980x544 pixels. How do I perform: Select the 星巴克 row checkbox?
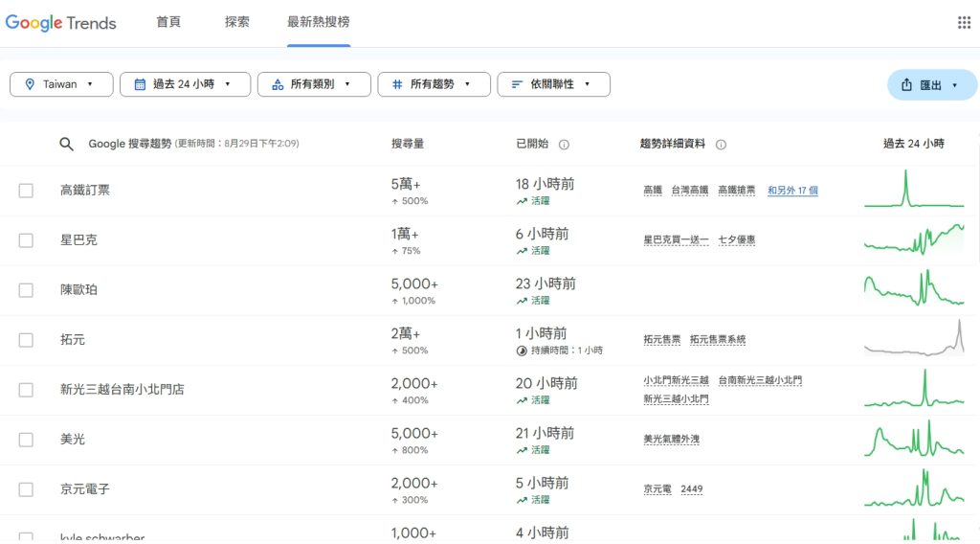tap(26, 240)
